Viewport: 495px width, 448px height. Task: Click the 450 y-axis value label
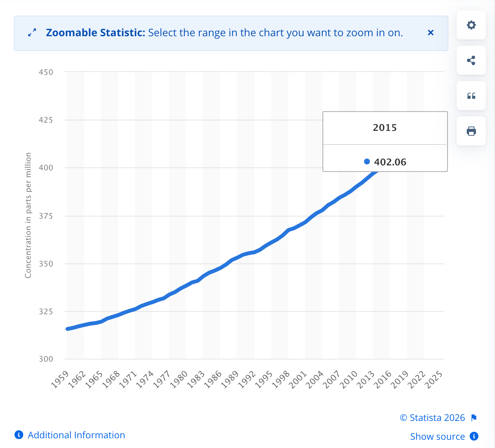coord(46,72)
